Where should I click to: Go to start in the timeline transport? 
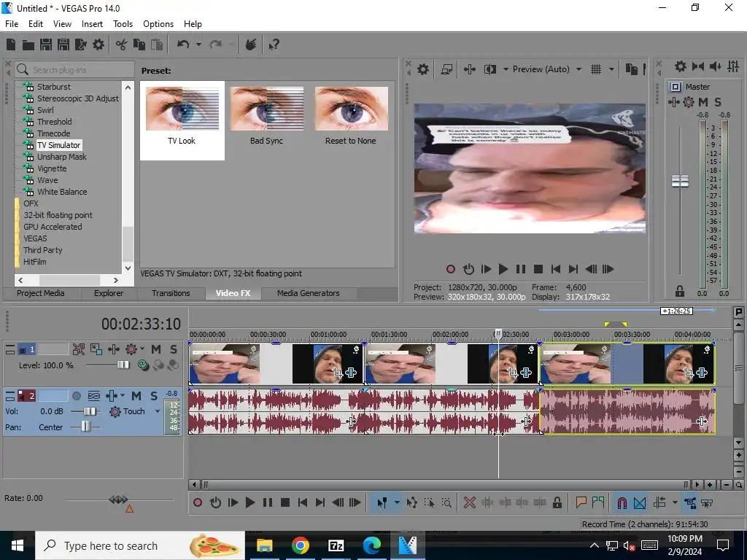303,502
